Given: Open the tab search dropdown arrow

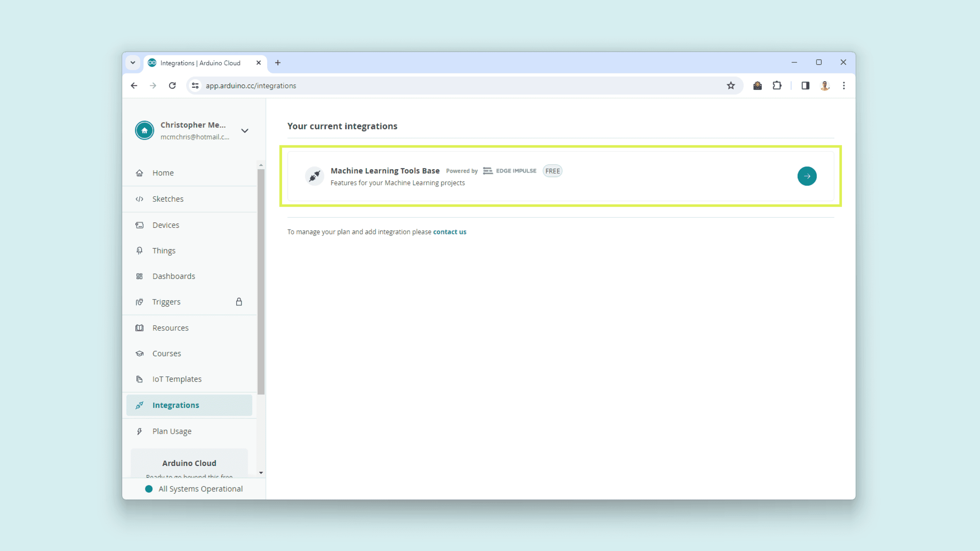Looking at the screenshot, I should tap(133, 63).
